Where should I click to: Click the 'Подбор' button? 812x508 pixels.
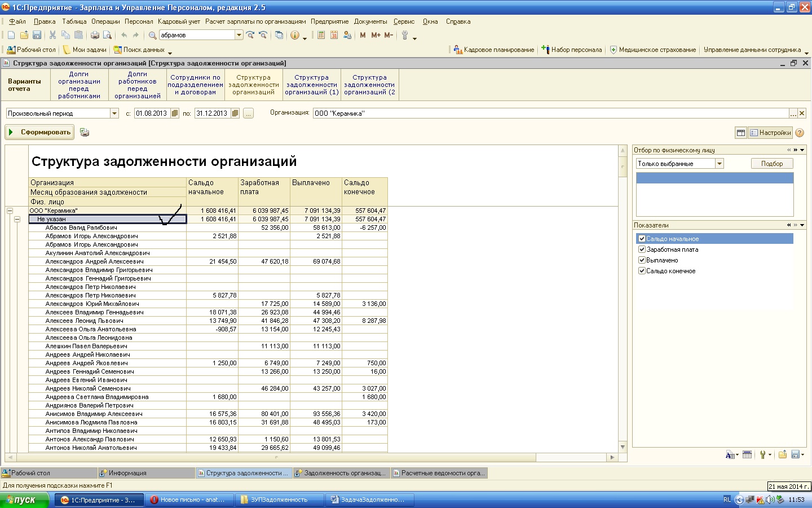pos(771,164)
